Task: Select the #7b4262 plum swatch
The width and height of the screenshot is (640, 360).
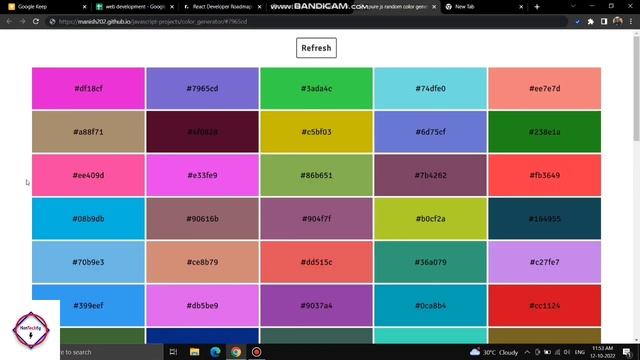Action: [430, 175]
